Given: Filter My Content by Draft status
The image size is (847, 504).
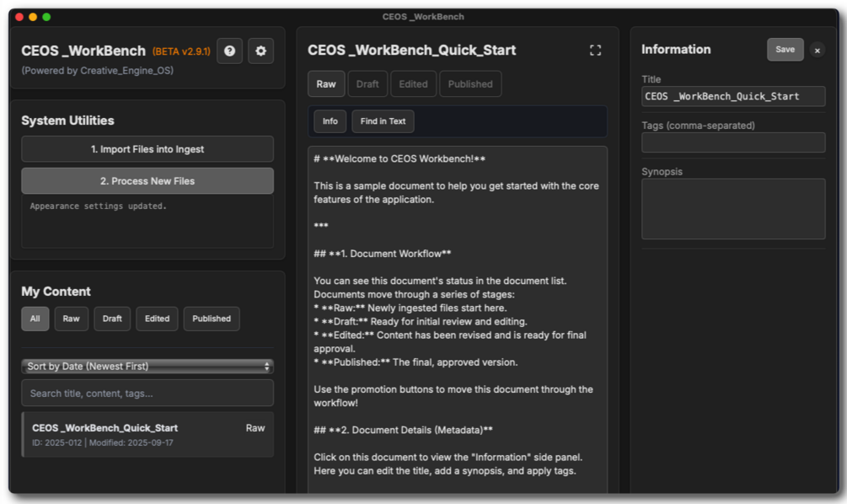Looking at the screenshot, I should (x=112, y=319).
